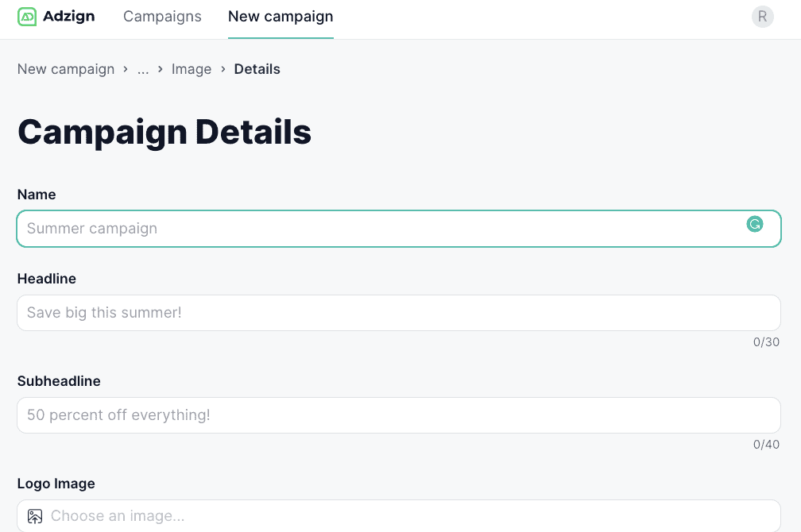801x532 pixels.
Task: Click into the Headline text field
Action: pos(397,313)
